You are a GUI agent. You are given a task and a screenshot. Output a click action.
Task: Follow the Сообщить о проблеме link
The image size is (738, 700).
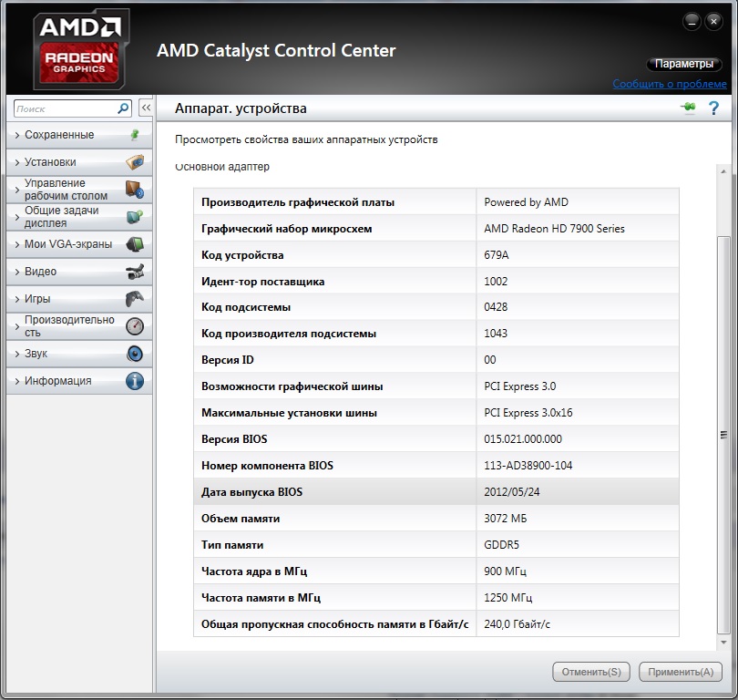point(670,84)
